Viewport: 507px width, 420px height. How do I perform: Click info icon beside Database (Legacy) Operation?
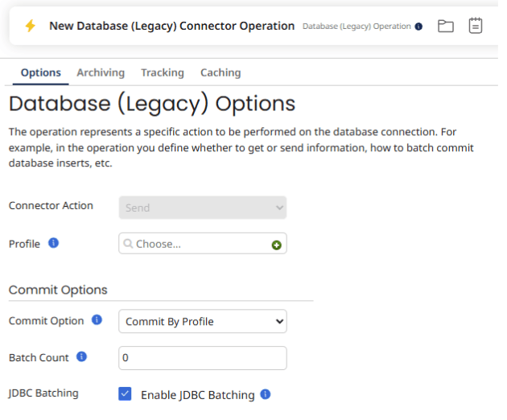pyautogui.click(x=418, y=27)
